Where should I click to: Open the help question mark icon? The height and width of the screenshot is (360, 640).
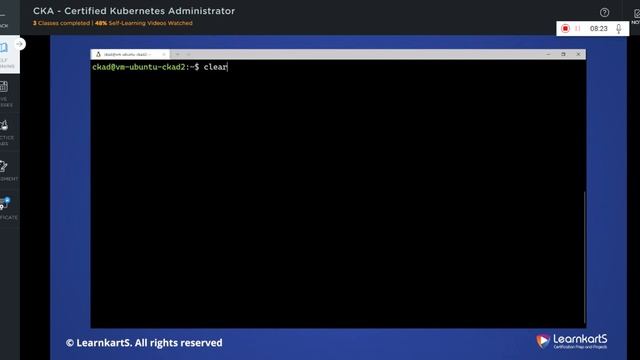point(604,13)
